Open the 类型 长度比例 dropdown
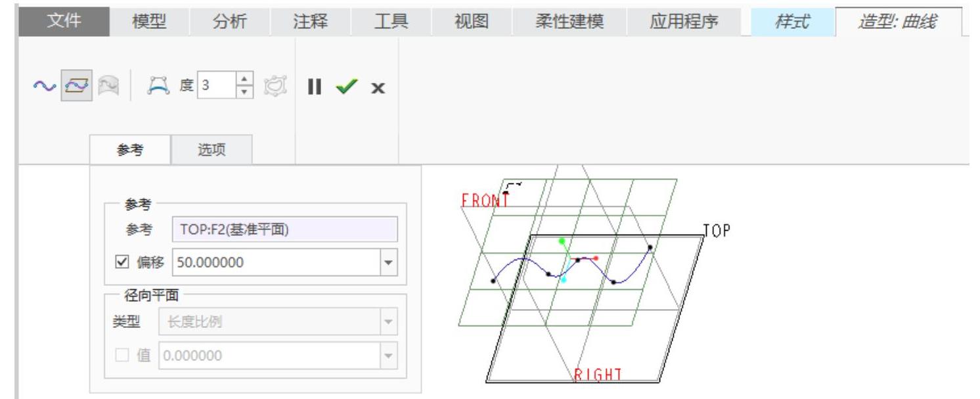This screenshot has width=980, height=399. (x=389, y=321)
